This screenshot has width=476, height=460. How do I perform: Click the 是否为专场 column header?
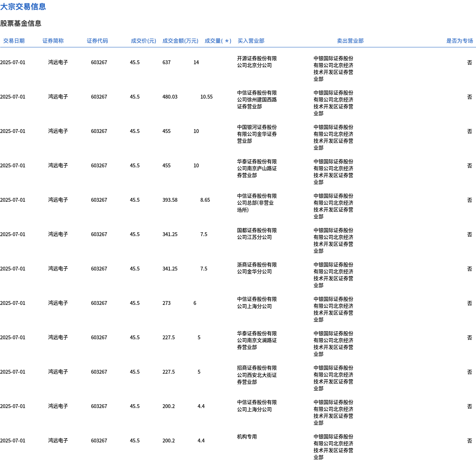pos(459,41)
